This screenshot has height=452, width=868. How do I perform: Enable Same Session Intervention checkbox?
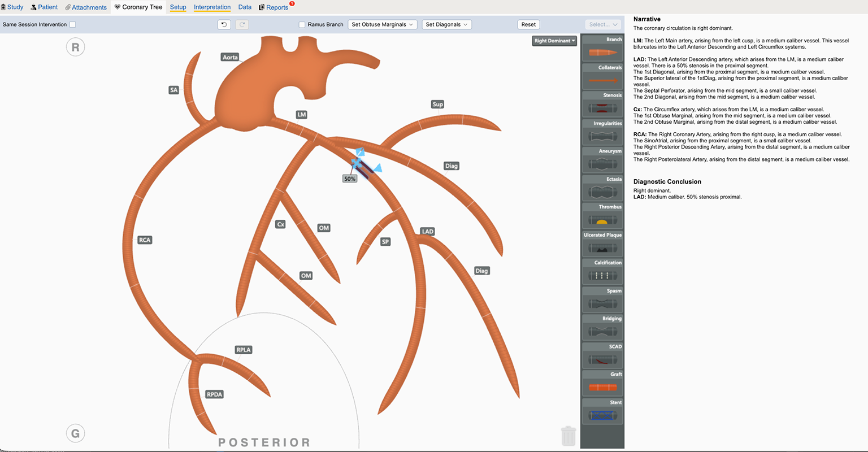(x=73, y=24)
